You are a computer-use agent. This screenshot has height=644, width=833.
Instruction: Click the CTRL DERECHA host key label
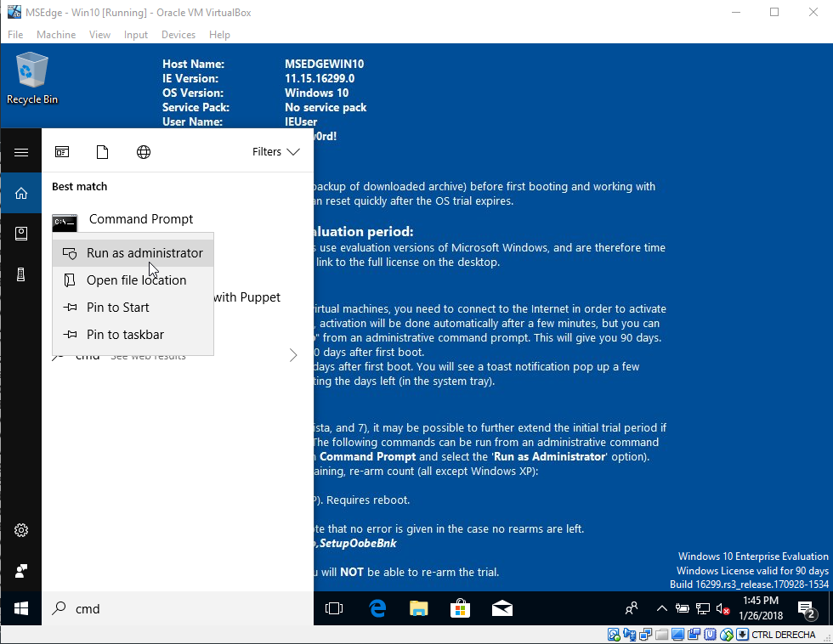(784, 635)
